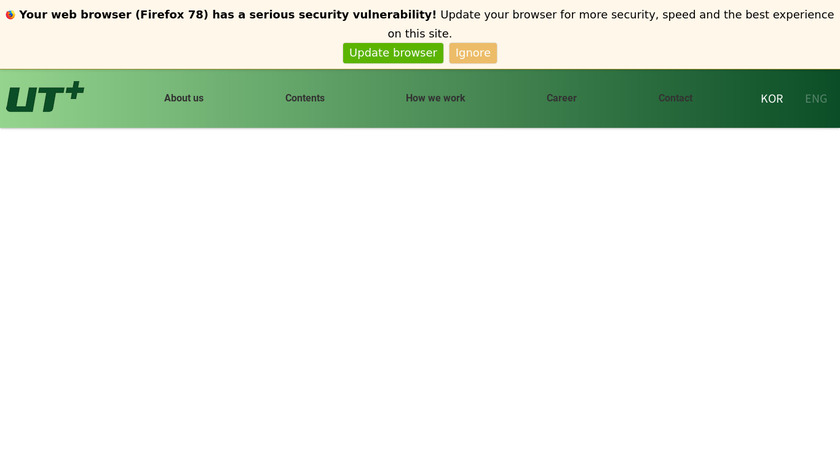This screenshot has width=840, height=472.
Task: Switch site language to ENG
Action: coord(816,99)
